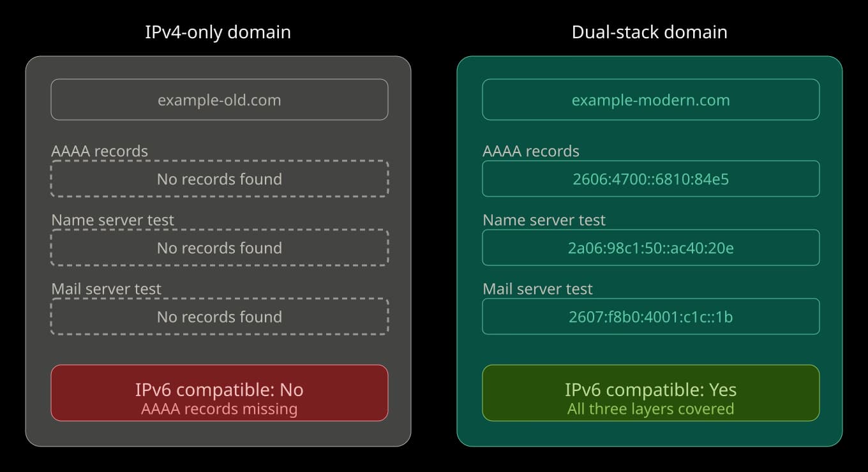The image size is (868, 472).
Task: Select the example-modern.com domain box
Action: (651, 100)
